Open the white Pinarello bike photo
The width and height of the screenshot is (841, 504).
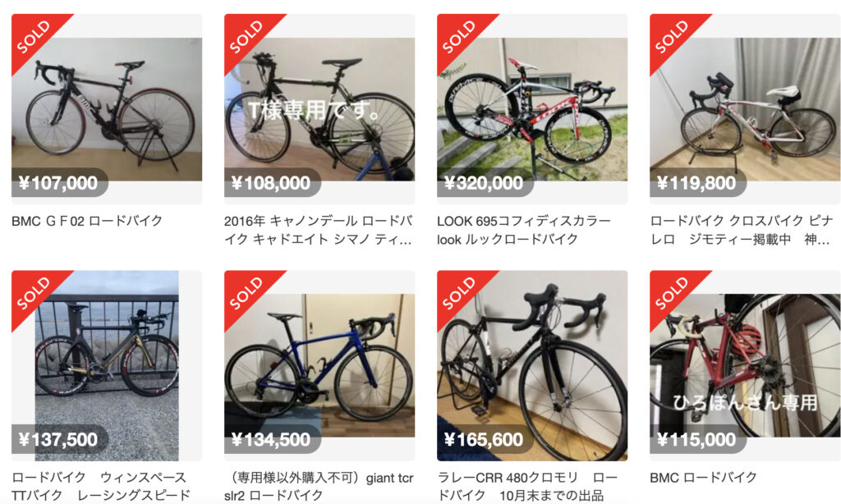[x=745, y=109]
